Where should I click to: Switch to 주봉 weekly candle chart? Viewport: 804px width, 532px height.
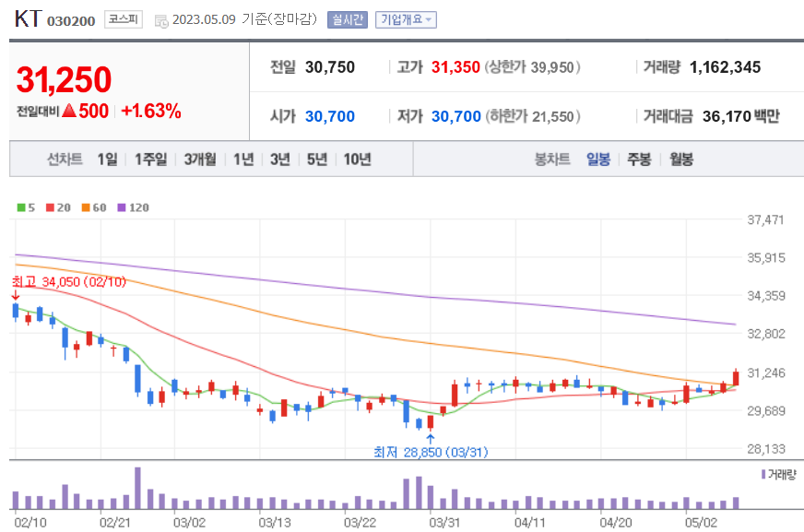pyautogui.click(x=639, y=160)
